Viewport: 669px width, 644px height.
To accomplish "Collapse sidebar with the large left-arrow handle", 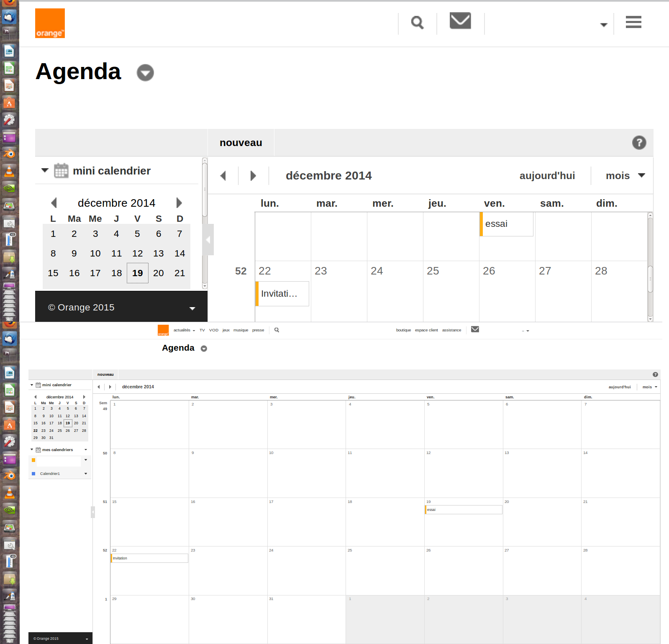I will pos(208,240).
